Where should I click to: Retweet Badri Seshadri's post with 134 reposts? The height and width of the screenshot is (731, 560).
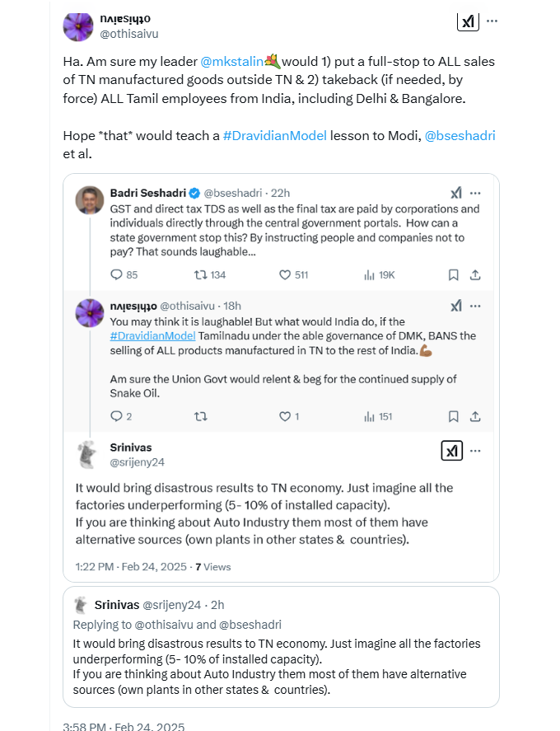(x=200, y=274)
